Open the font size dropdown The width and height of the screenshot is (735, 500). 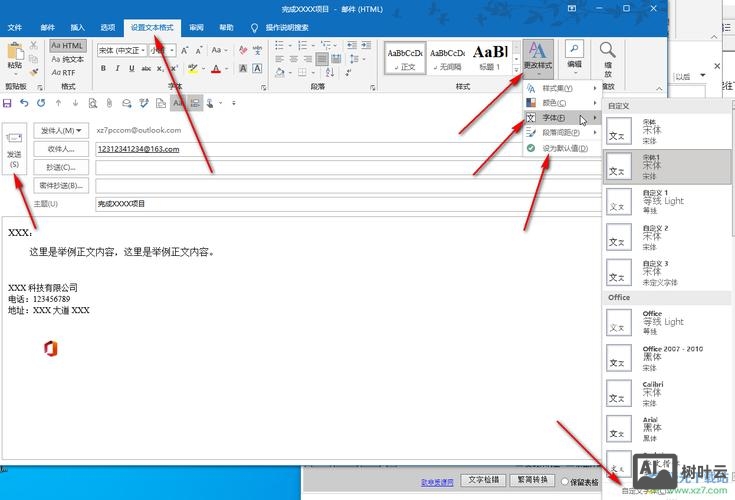(172, 50)
